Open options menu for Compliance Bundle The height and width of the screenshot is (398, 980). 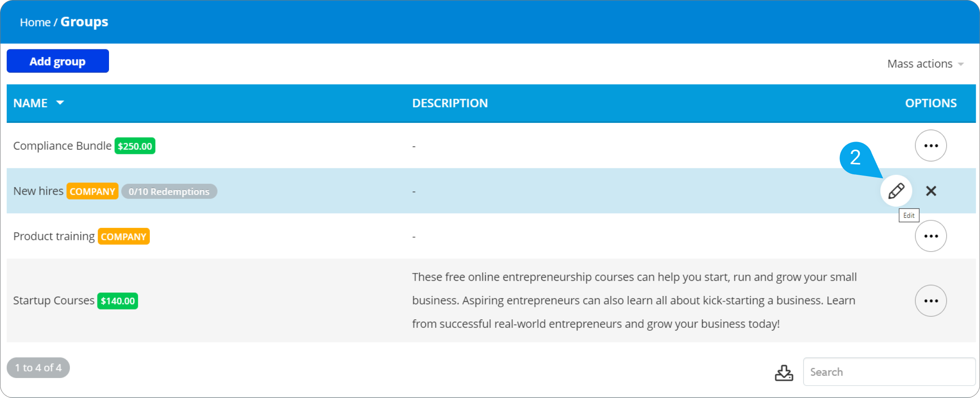coord(931,145)
